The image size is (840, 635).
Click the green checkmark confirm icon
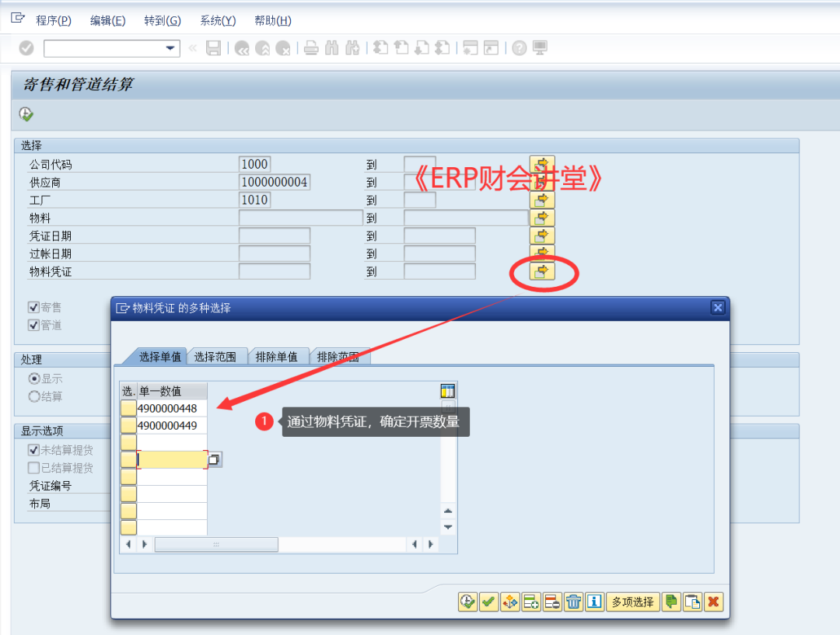point(488,602)
